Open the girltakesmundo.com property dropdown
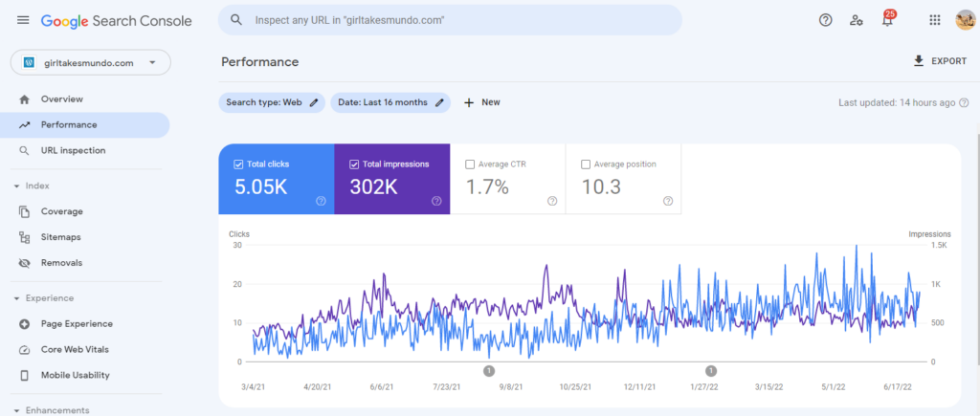 (x=90, y=63)
